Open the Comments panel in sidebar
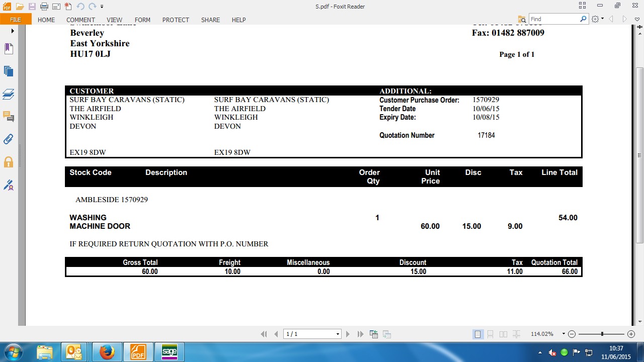 coord(9,117)
